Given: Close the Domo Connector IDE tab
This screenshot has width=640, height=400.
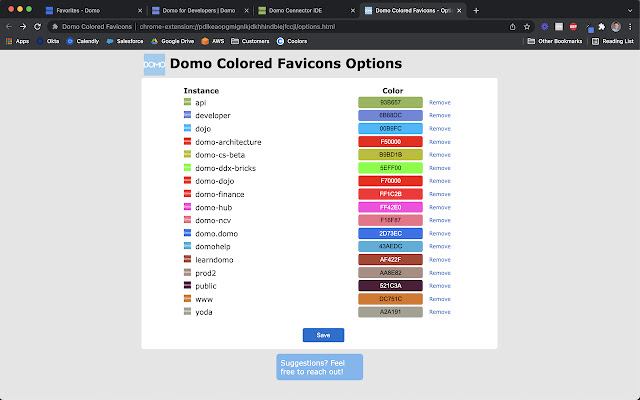Looking at the screenshot, I should (x=353, y=11).
